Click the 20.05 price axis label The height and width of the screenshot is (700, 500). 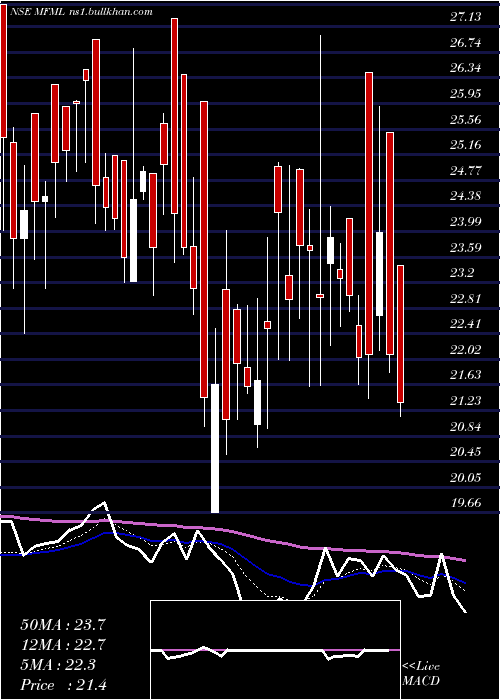click(465, 478)
